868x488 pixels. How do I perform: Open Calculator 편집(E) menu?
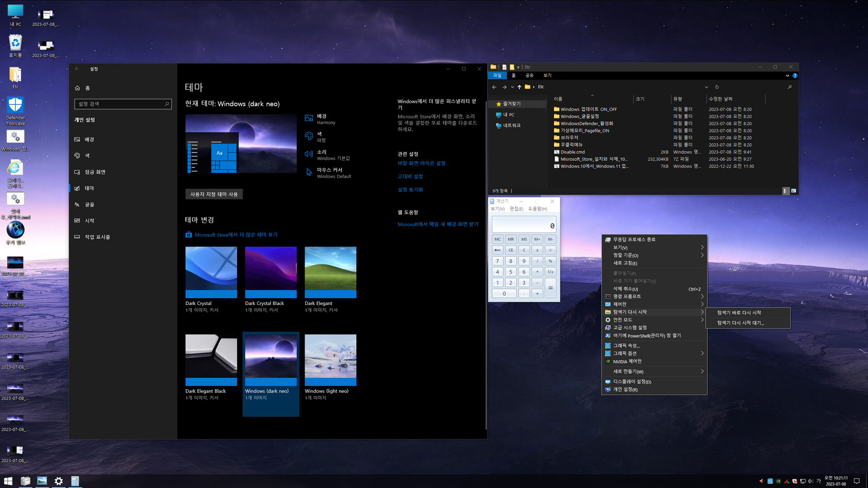pos(516,209)
